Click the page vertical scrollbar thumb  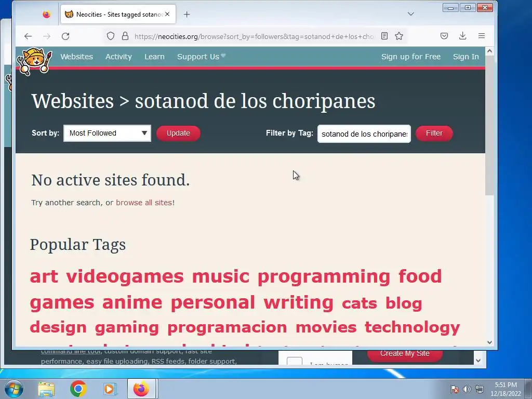[489, 126]
